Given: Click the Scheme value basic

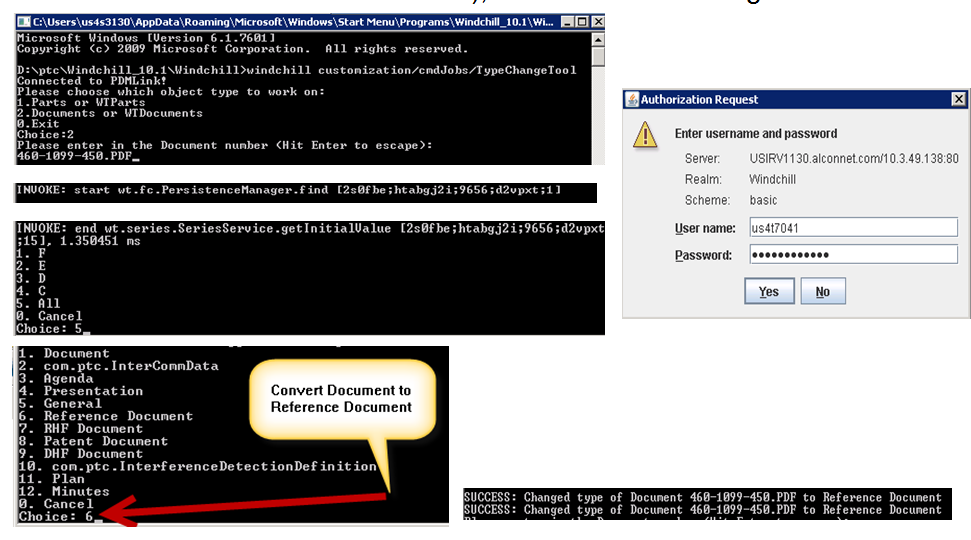Looking at the screenshot, I should 763,201.
